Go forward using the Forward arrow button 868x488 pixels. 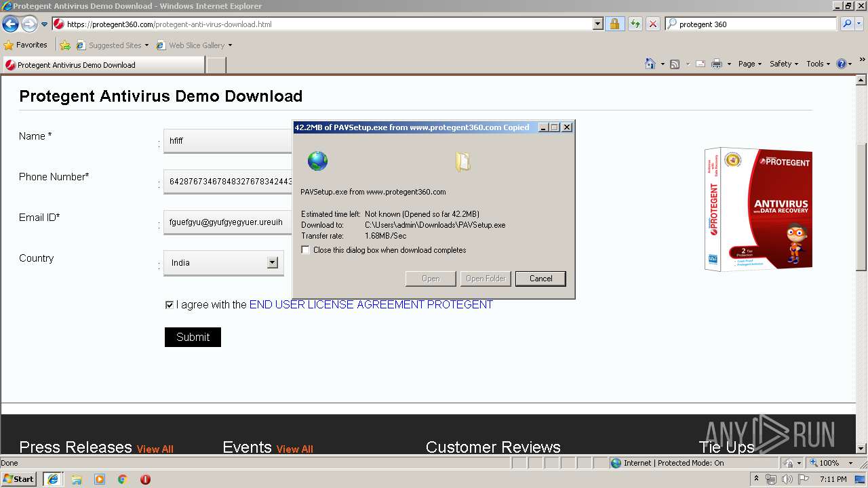click(x=29, y=24)
